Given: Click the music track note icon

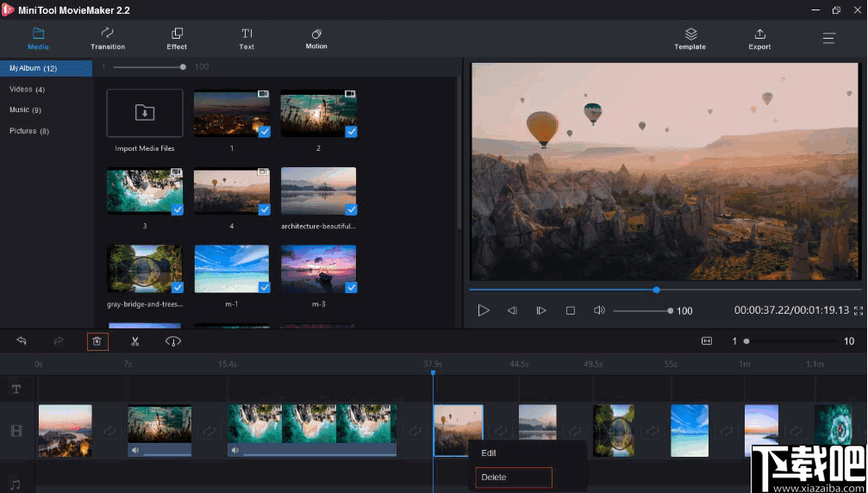Looking at the screenshot, I should point(16,484).
